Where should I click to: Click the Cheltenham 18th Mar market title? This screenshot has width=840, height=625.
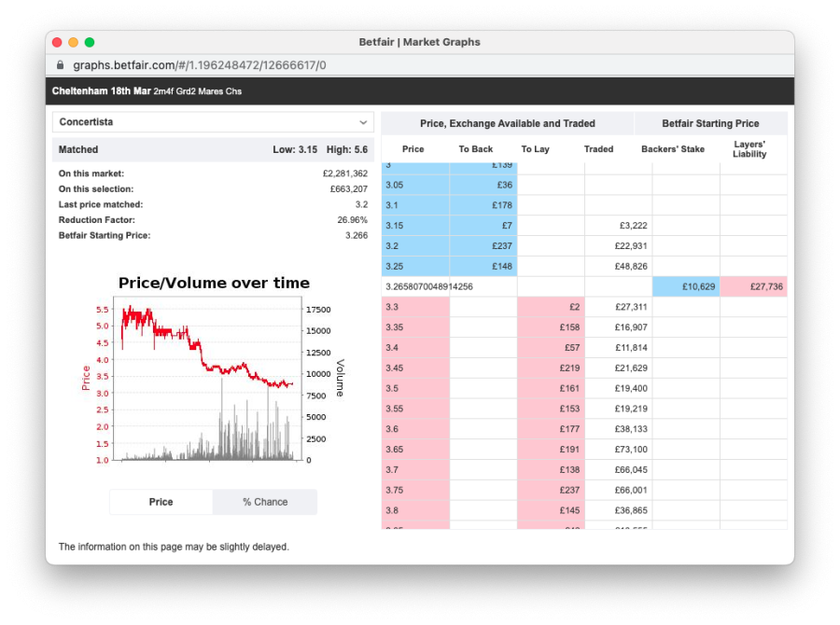147,91
